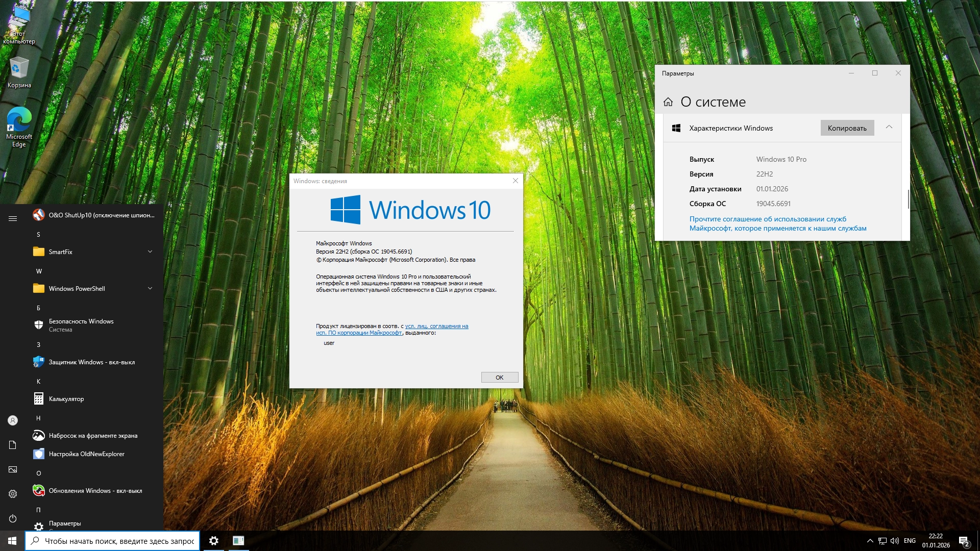Open the Recycle Bin on the desktop
The width and height of the screenshot is (980, 551).
tap(19, 72)
